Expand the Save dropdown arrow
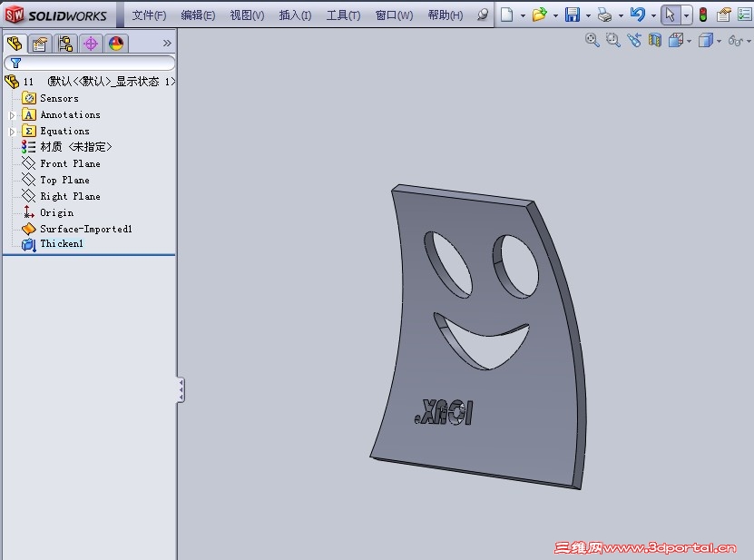The height and width of the screenshot is (560, 754). click(588, 15)
